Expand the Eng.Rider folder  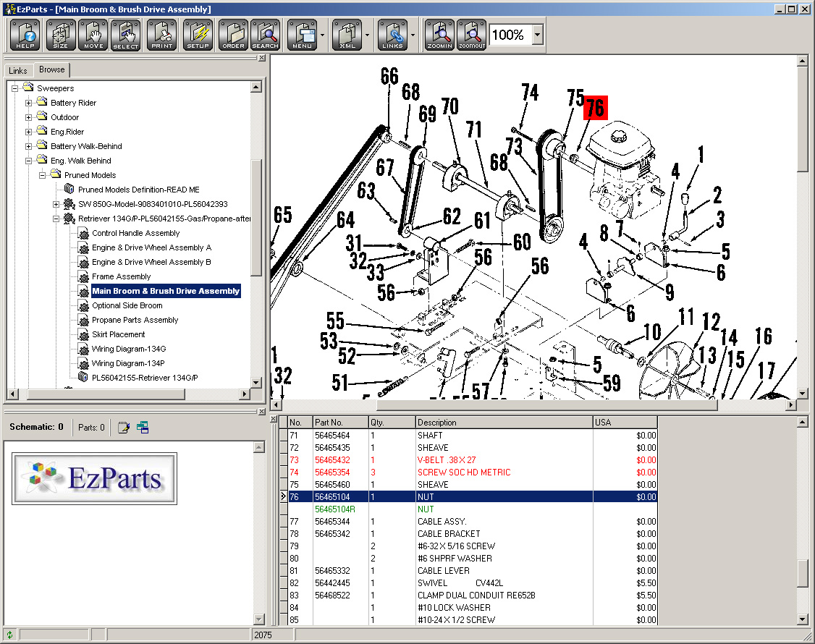pyautogui.click(x=28, y=132)
